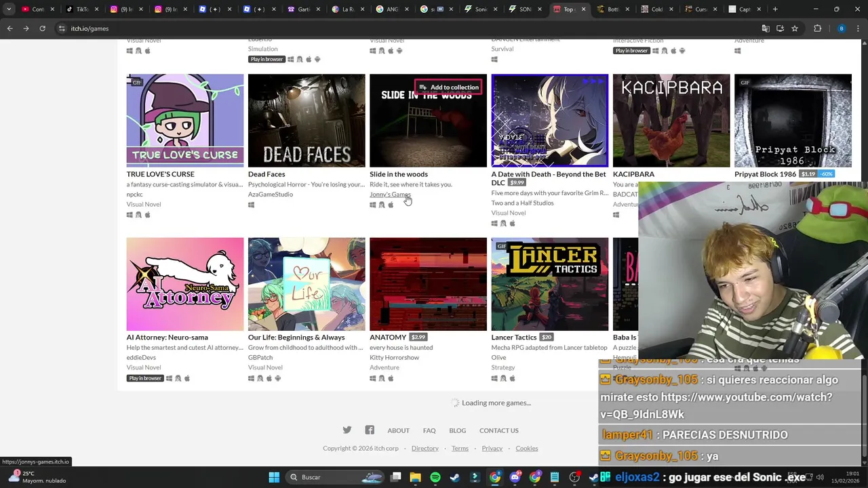The width and height of the screenshot is (868, 488).
Task: Click the Windows icon under Dead Faces
Action: tap(252, 205)
